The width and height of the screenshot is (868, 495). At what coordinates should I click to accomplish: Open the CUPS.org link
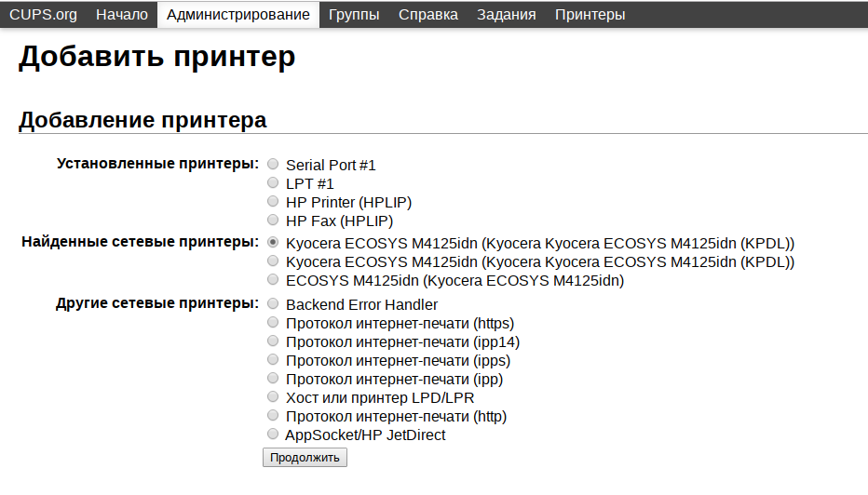point(43,14)
